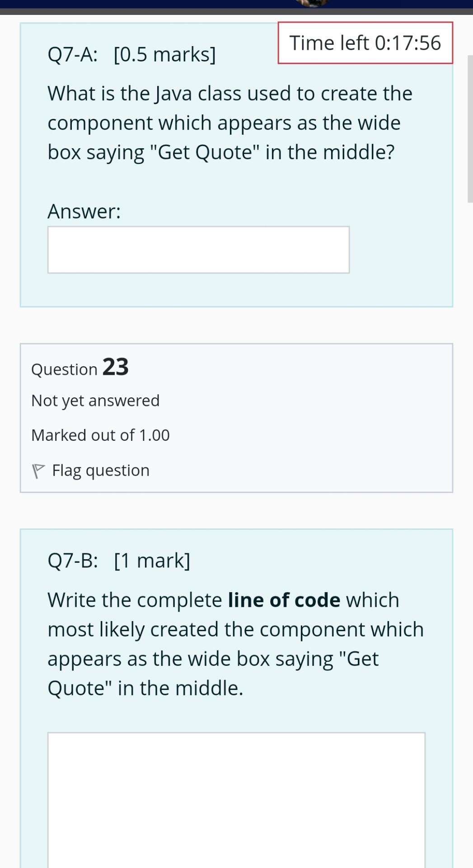
Task: Click the Answer: label above the text box
Action: click(x=84, y=210)
